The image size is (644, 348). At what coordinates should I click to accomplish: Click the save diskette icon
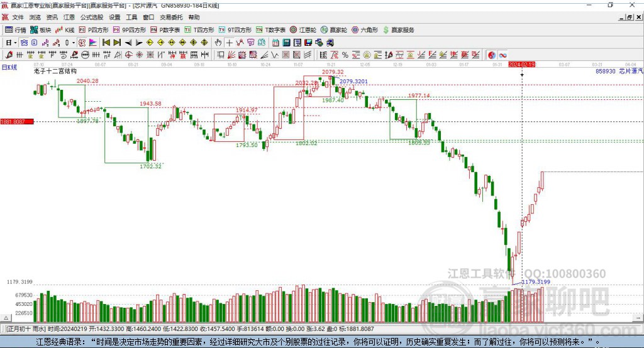click(x=308, y=43)
